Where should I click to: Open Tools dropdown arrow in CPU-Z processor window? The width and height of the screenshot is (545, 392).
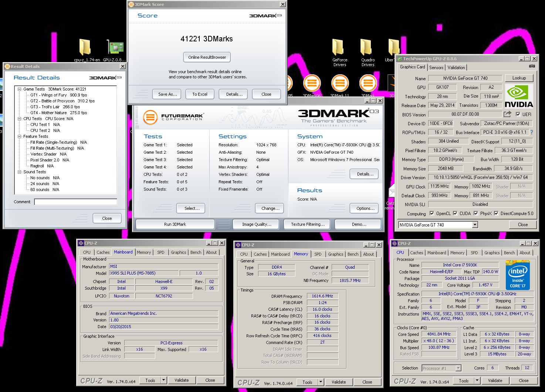[477, 381]
